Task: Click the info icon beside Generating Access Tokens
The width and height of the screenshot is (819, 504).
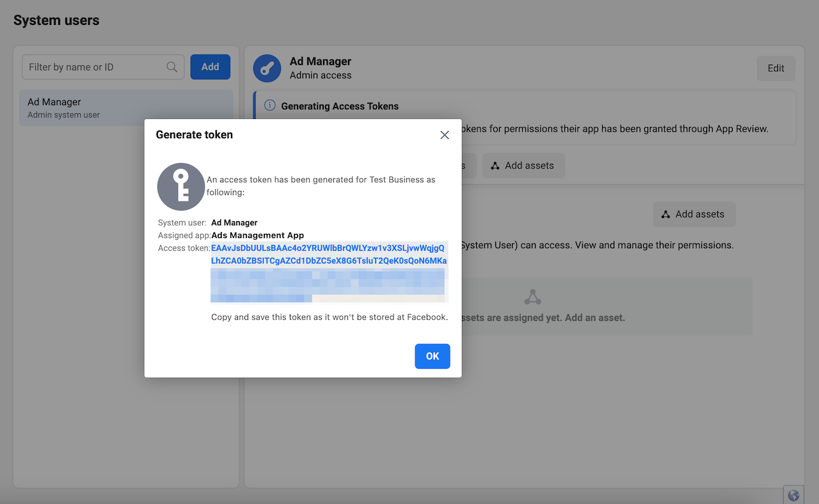Action: [270, 106]
